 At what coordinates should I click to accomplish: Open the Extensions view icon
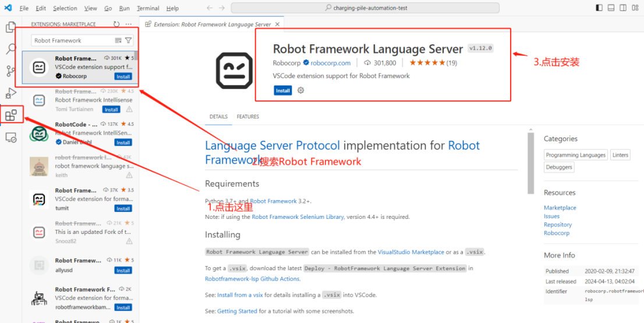[11, 115]
